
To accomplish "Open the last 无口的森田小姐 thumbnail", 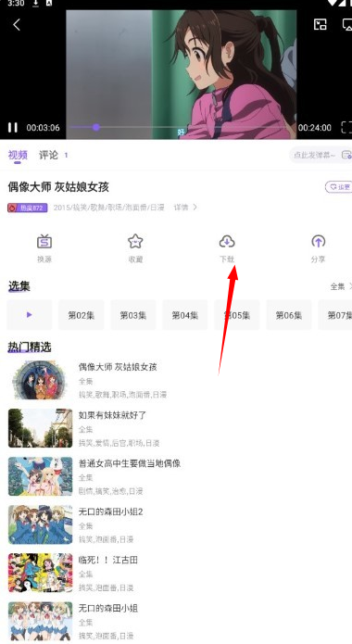I will click(x=40, y=621).
